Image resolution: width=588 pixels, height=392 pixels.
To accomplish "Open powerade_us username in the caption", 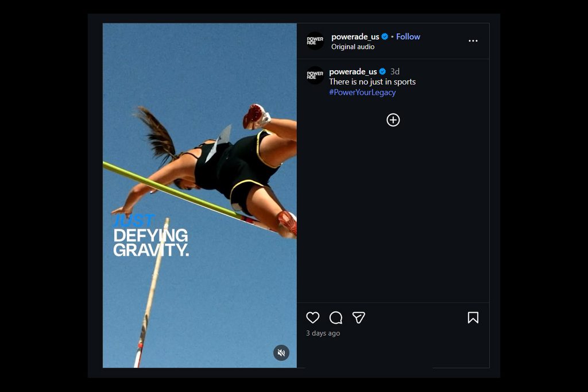I will (353, 71).
